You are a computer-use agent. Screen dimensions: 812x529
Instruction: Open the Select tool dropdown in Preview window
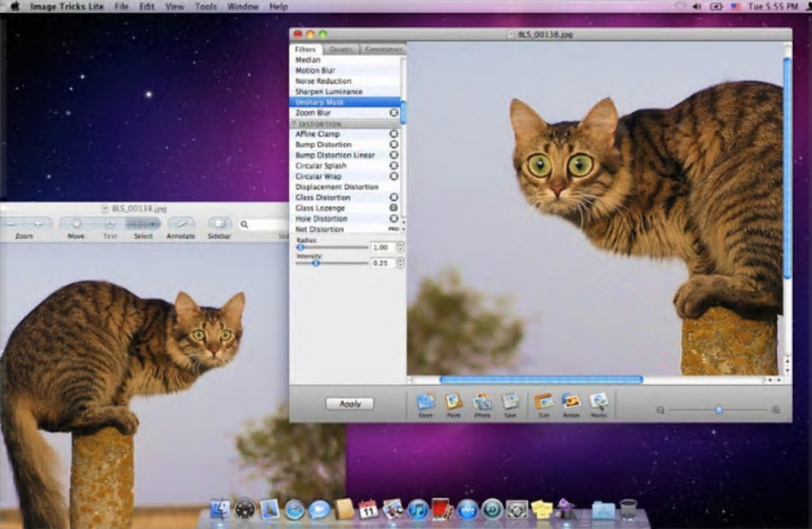click(143, 224)
